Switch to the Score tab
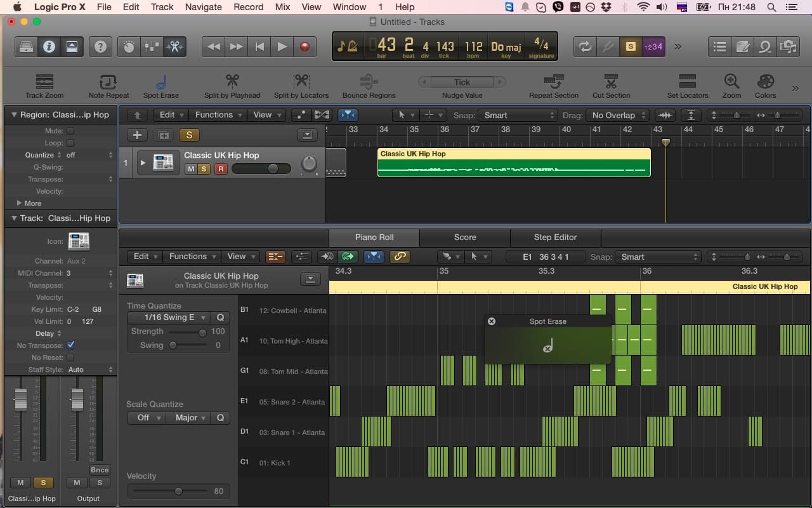The height and width of the screenshot is (508, 812). point(465,237)
